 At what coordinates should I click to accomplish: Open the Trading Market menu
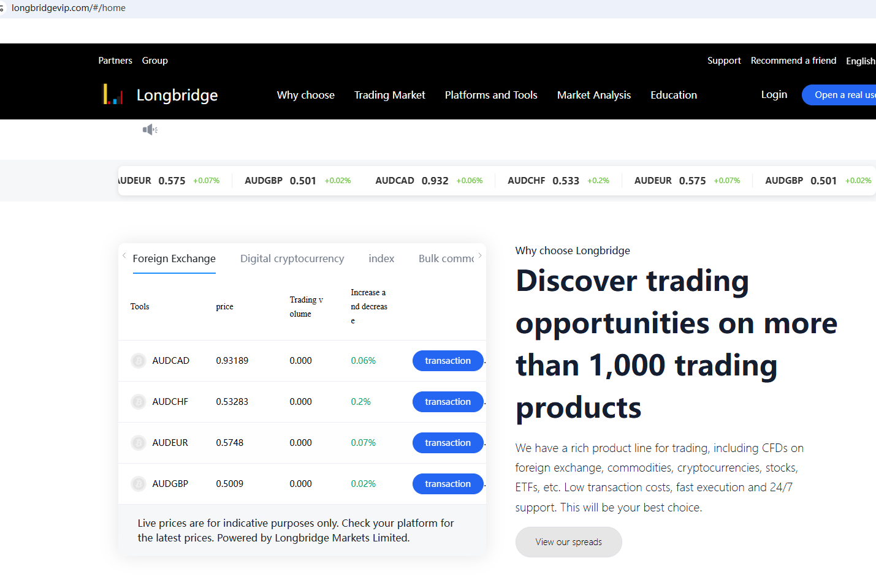390,95
